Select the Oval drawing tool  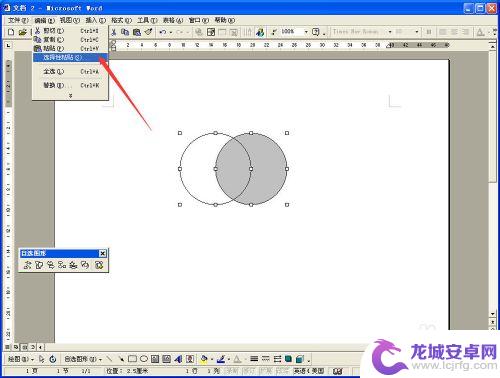(144, 359)
